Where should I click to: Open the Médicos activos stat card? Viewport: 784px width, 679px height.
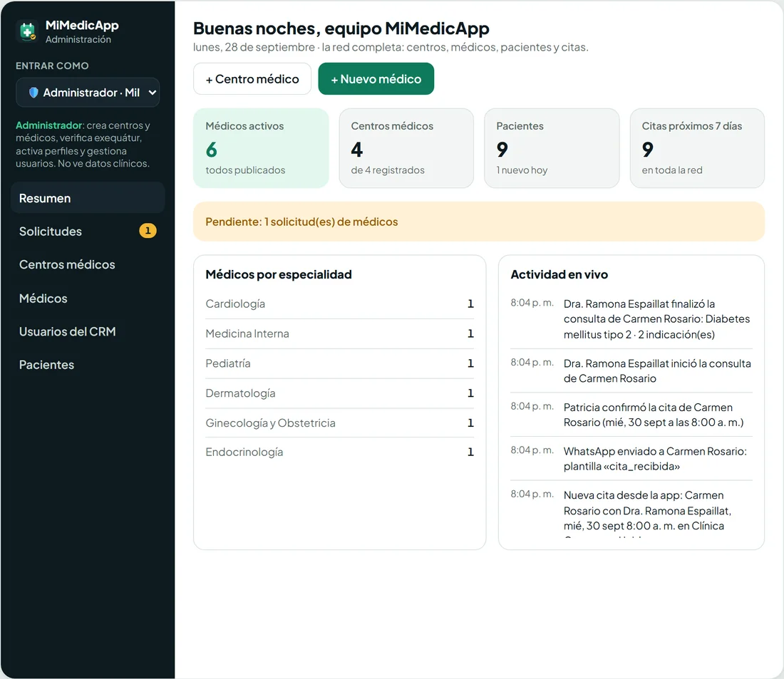261,148
